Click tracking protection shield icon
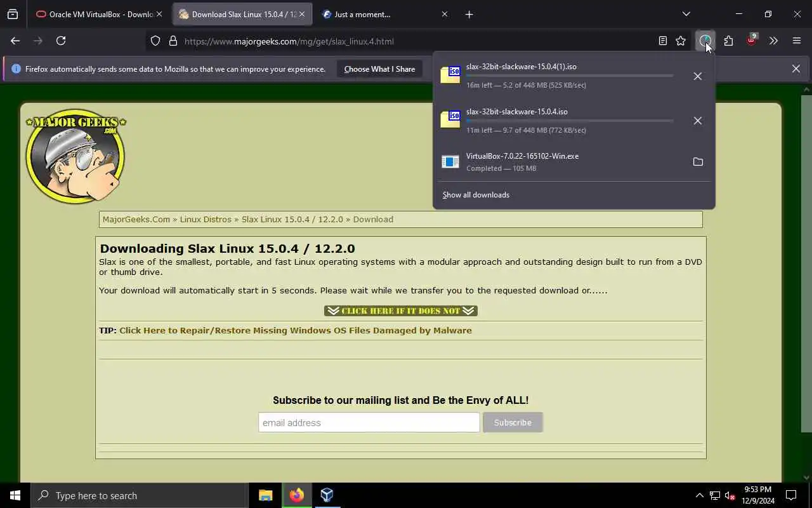The image size is (812, 508). click(155, 41)
